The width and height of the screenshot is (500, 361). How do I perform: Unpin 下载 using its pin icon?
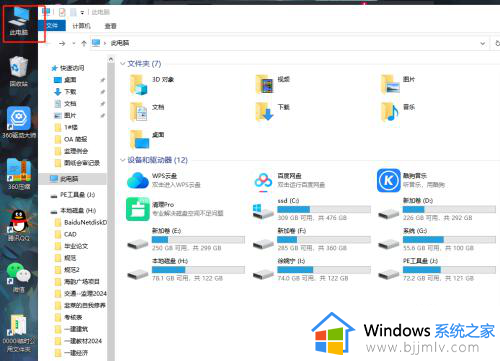[102, 92]
